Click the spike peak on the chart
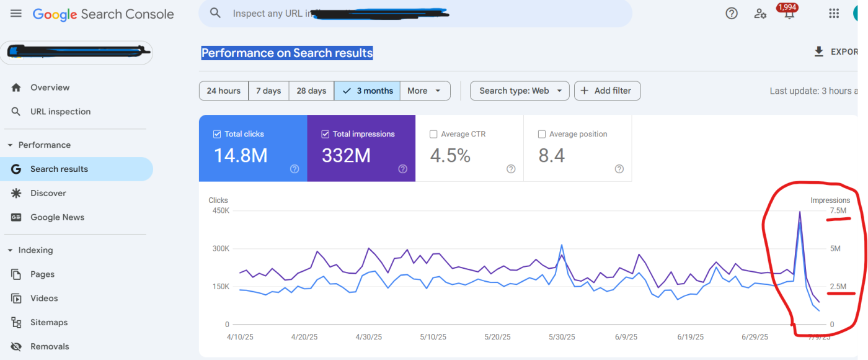The image size is (868, 360). (x=799, y=212)
